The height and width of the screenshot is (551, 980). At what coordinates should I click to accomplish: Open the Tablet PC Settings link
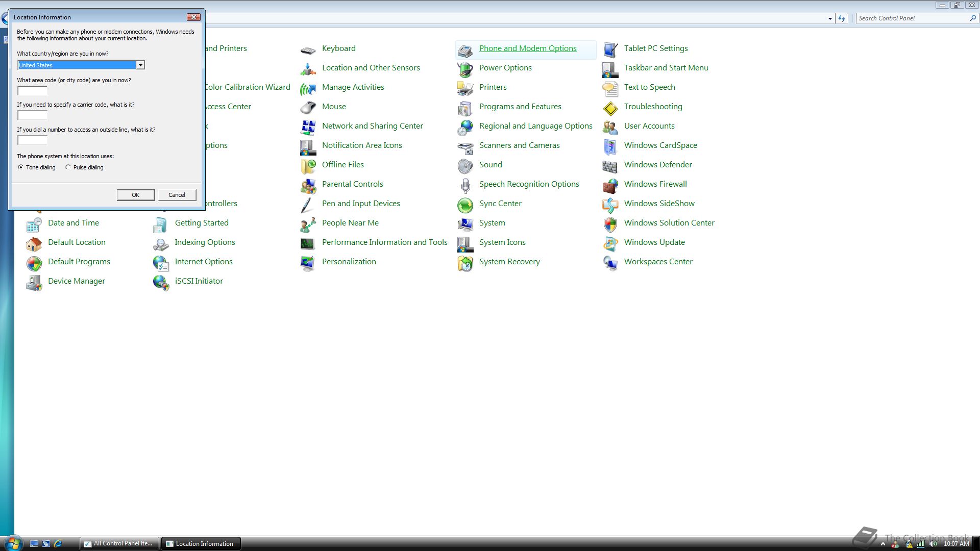[656, 48]
